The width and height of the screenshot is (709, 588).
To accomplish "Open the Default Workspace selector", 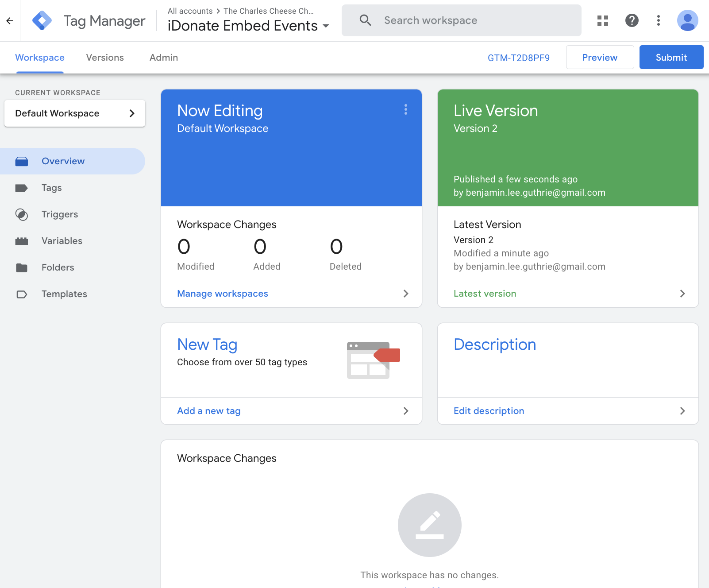I will (x=75, y=113).
